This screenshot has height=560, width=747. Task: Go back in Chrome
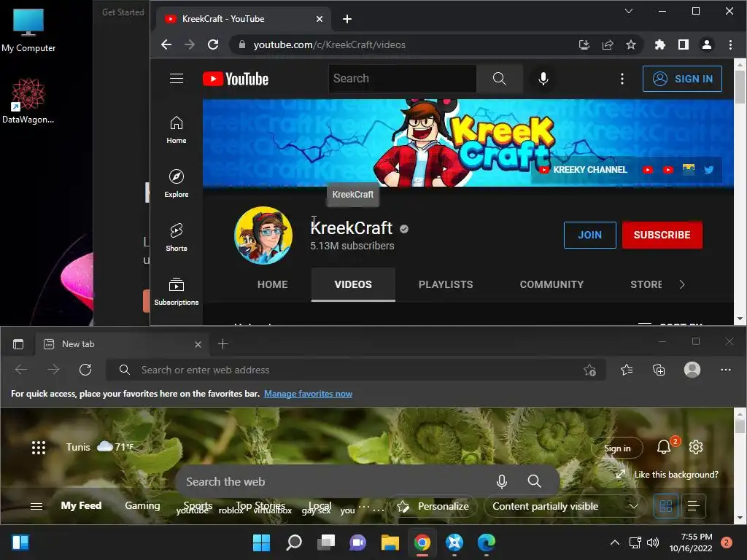click(166, 44)
